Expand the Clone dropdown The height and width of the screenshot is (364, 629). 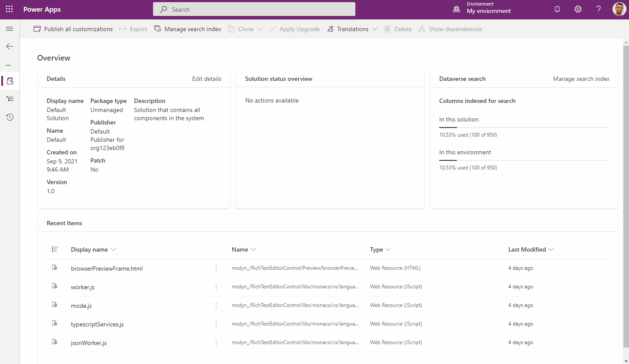point(259,29)
